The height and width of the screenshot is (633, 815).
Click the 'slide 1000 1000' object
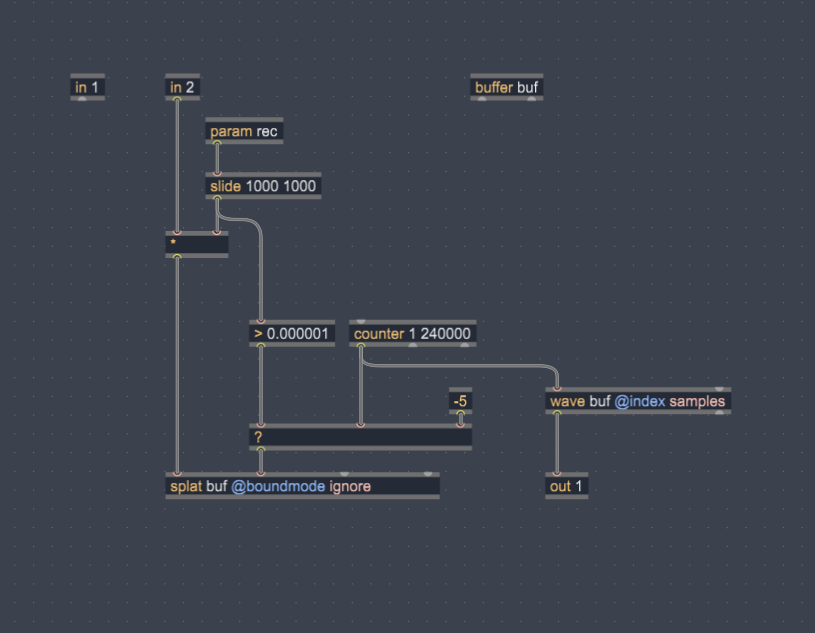(x=263, y=186)
